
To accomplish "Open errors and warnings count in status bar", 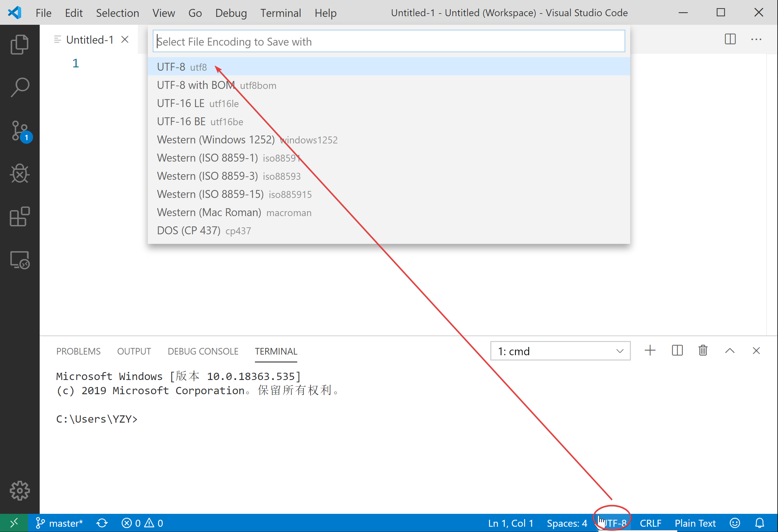I will tap(142, 523).
